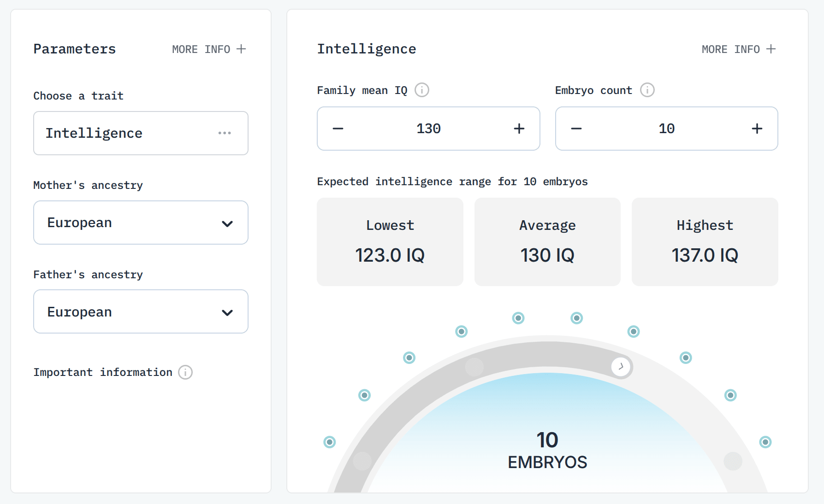Increase Family mean IQ with plus
Image resolution: width=824 pixels, height=504 pixels.
519,129
